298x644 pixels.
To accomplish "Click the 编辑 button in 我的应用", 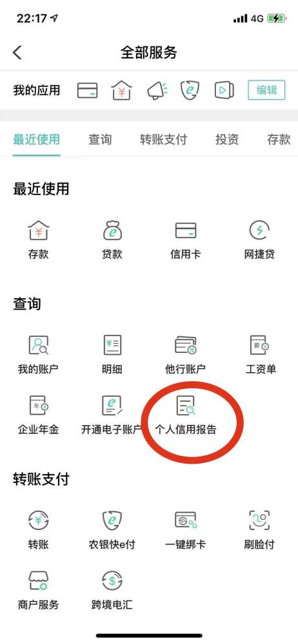I will point(266,90).
